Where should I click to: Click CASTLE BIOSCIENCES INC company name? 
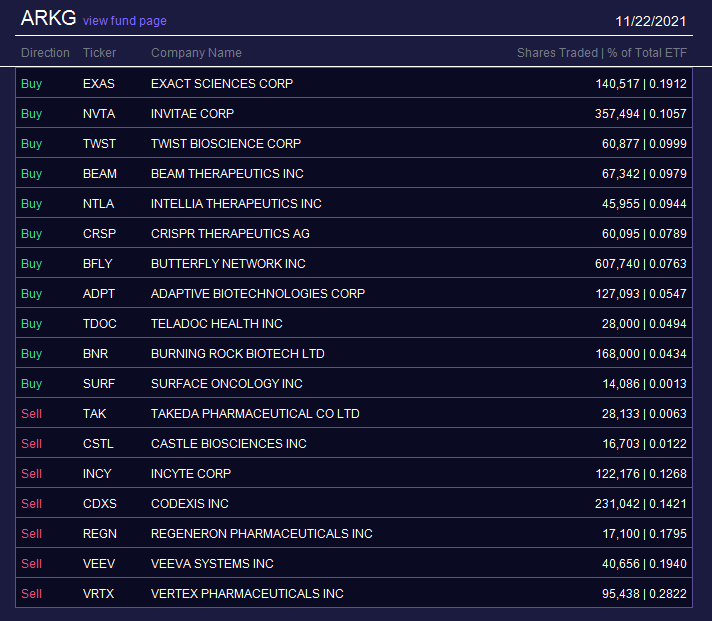point(228,443)
